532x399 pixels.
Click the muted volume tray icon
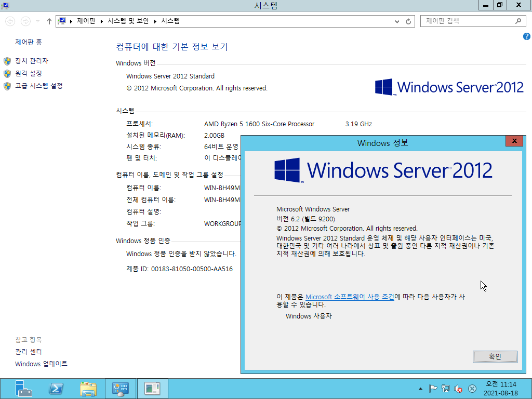458,389
